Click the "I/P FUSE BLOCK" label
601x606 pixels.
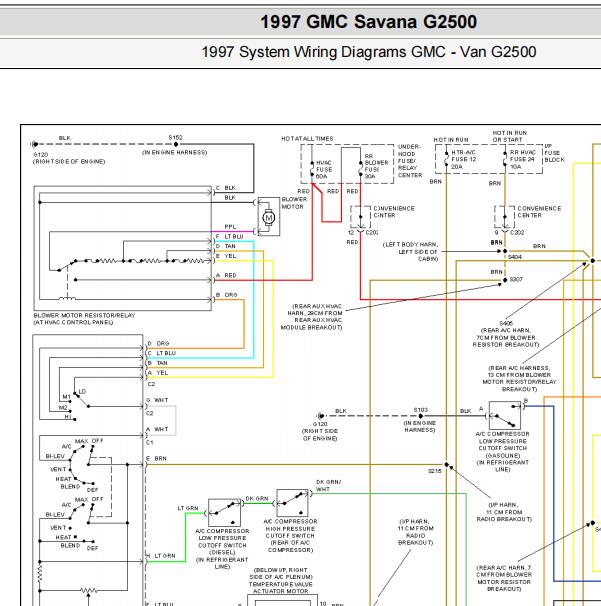tap(555, 153)
